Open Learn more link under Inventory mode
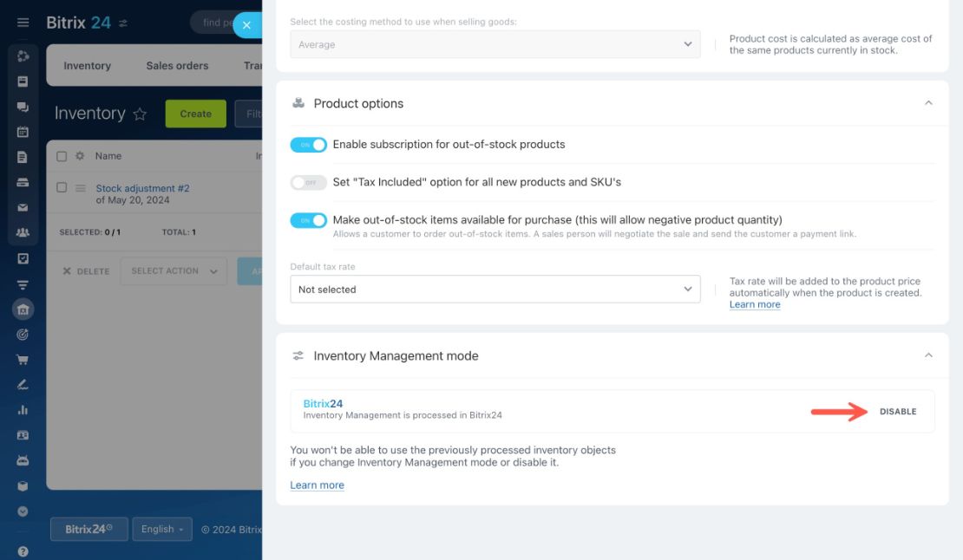Viewport: 963px width, 560px height. [317, 485]
